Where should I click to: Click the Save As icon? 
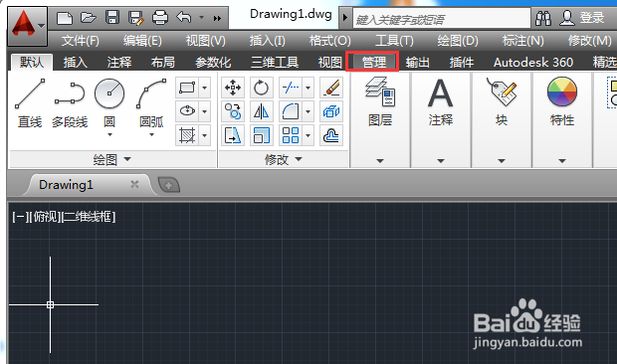tap(136, 18)
